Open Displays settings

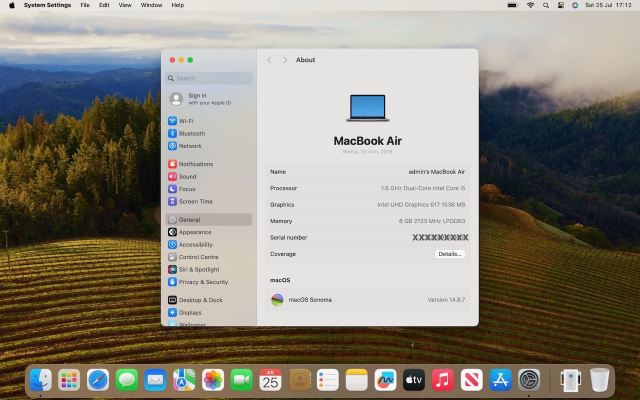185,313
